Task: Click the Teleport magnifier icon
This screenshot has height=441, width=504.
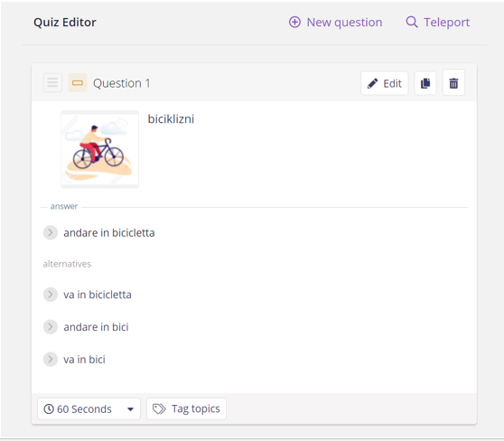Action: (412, 23)
